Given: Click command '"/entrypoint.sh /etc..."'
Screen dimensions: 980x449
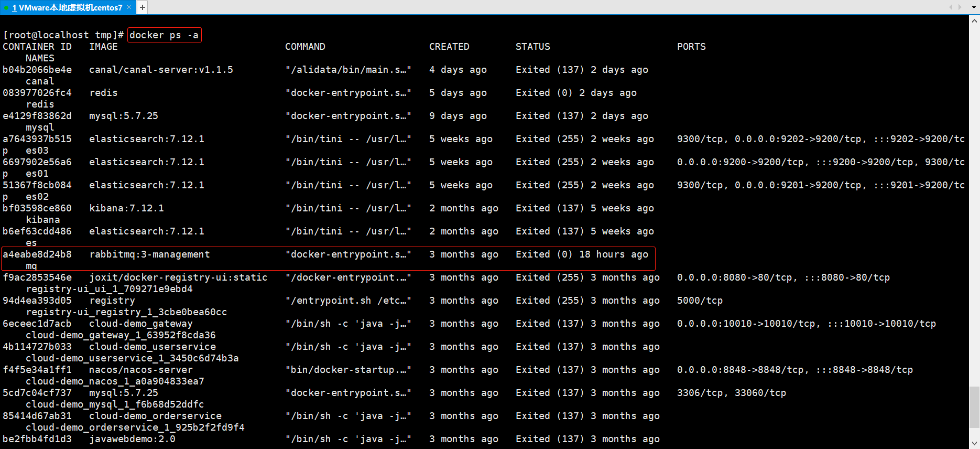Looking at the screenshot, I should point(349,301).
